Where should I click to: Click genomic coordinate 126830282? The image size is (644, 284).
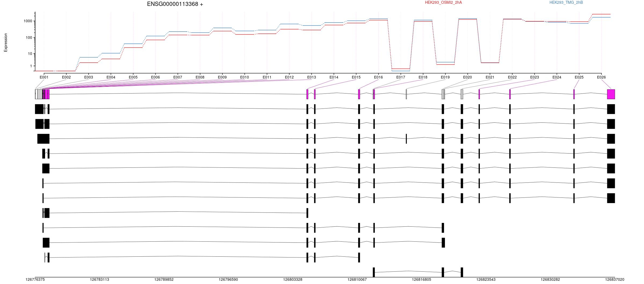(x=550, y=279)
